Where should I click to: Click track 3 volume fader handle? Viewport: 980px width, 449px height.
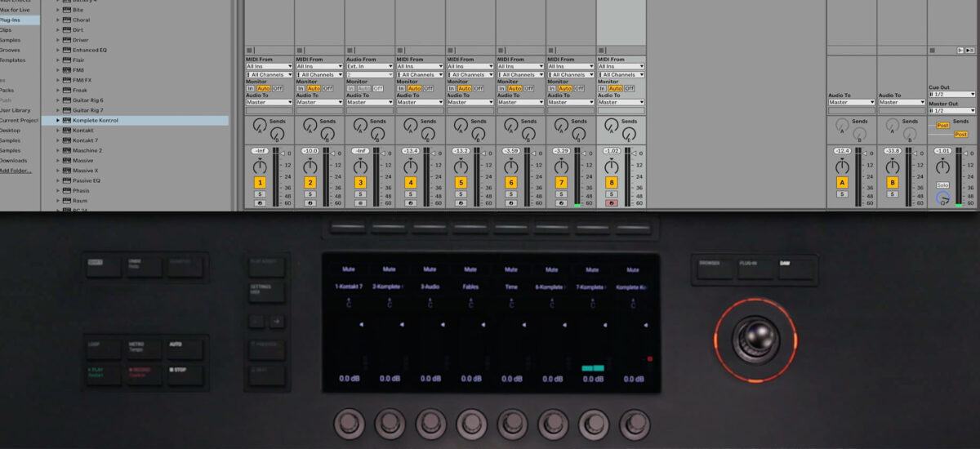click(382, 154)
